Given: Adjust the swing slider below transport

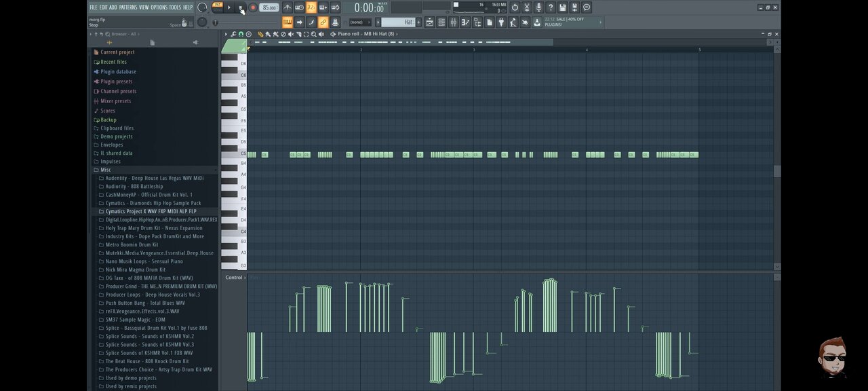Looking at the screenshot, I should coord(244,23).
